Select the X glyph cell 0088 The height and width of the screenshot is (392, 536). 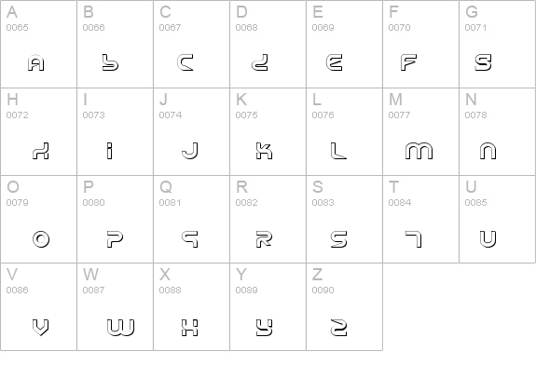click(x=191, y=306)
